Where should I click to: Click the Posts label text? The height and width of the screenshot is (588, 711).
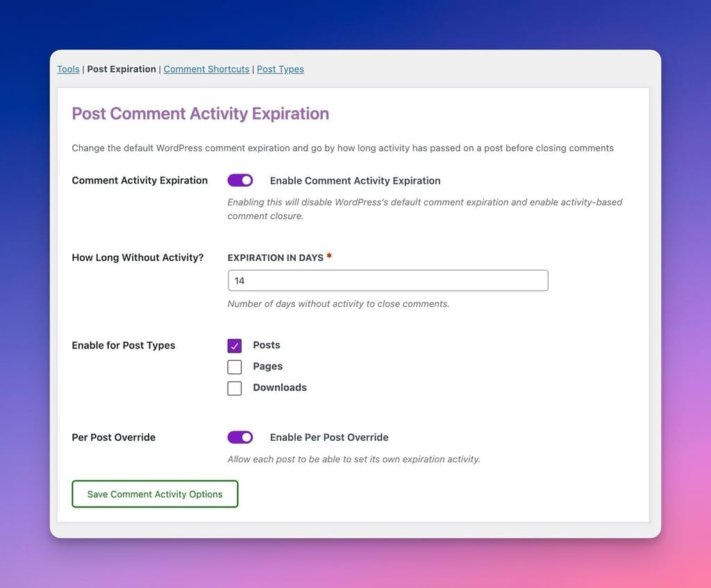pos(267,345)
